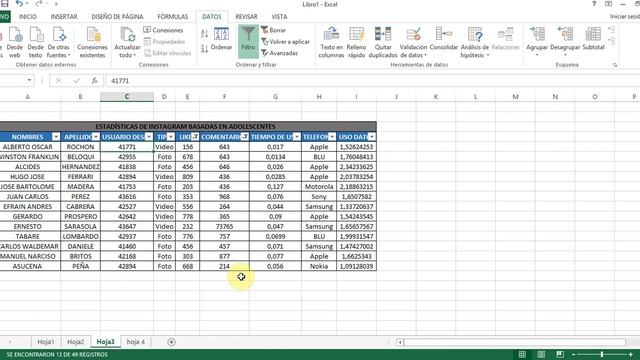
Task: Switch to Page Layout view icon
Action: coord(541,354)
